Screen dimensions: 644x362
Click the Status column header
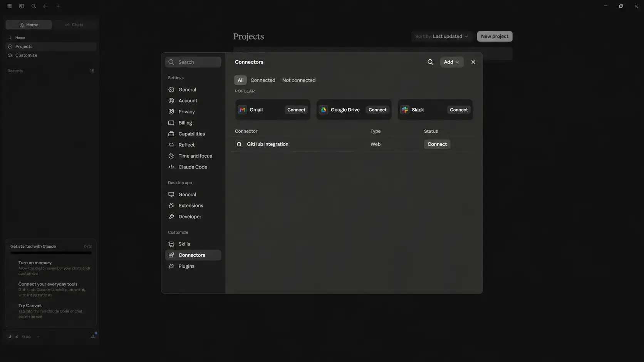431,131
